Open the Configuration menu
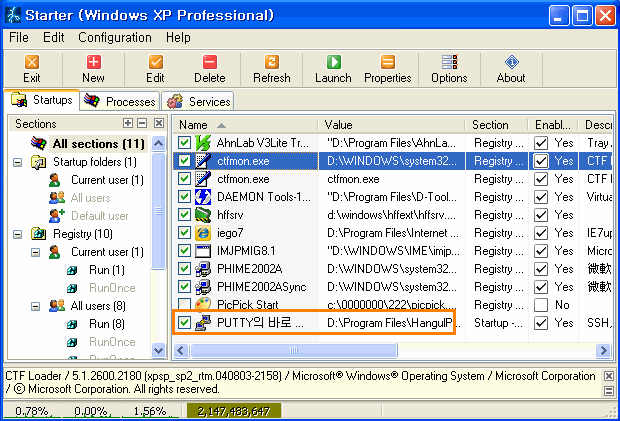This screenshot has width=620, height=421. coord(115,38)
